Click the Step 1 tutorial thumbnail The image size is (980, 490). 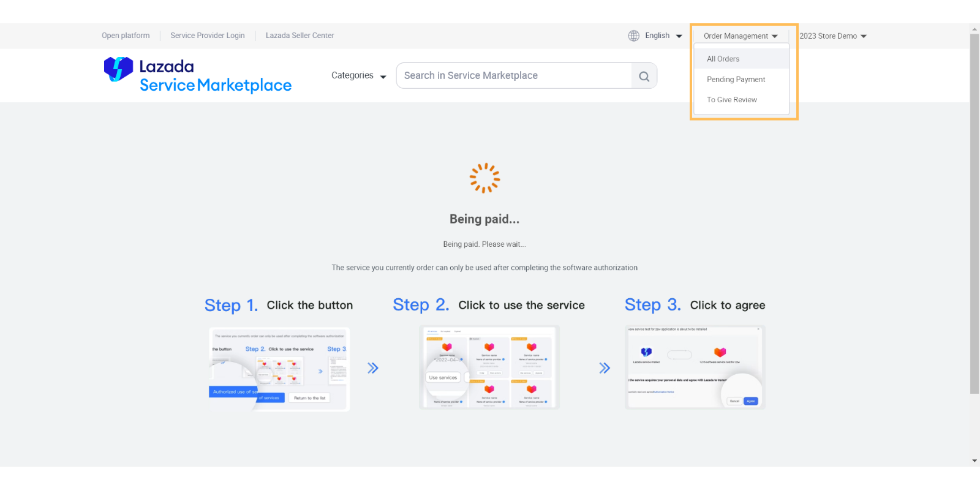(279, 369)
